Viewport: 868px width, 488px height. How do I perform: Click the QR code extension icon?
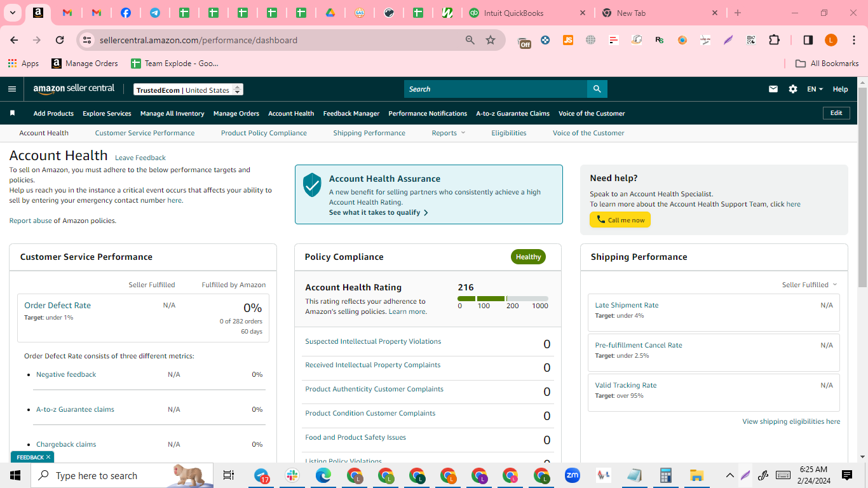click(x=751, y=40)
